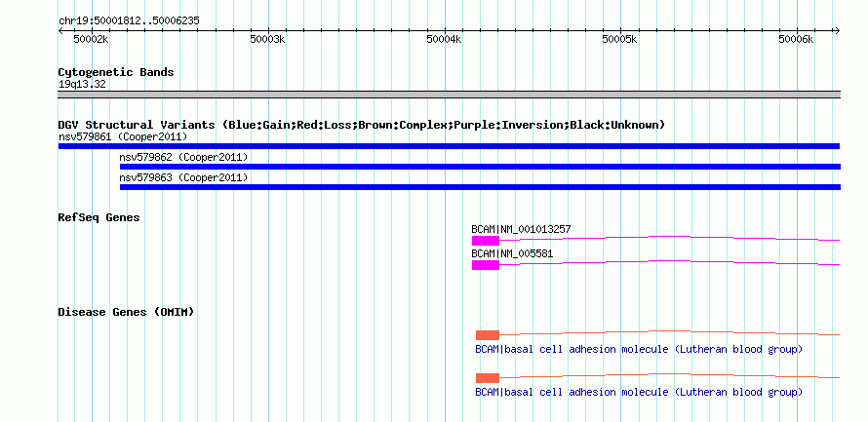
Task: Open the lower BCAM basal cell adhesion molecule link
Action: tap(639, 392)
